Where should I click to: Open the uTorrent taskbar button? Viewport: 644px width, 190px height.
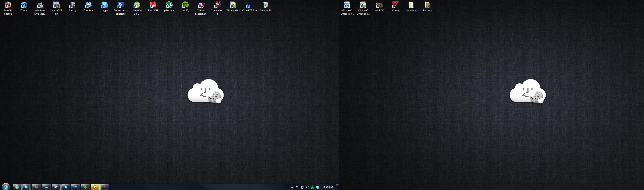pos(17,187)
